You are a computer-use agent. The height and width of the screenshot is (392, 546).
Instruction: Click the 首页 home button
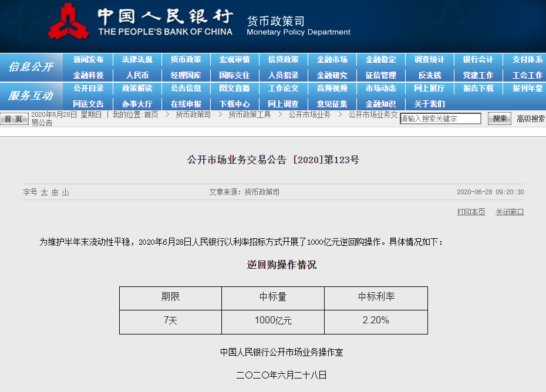14,119
